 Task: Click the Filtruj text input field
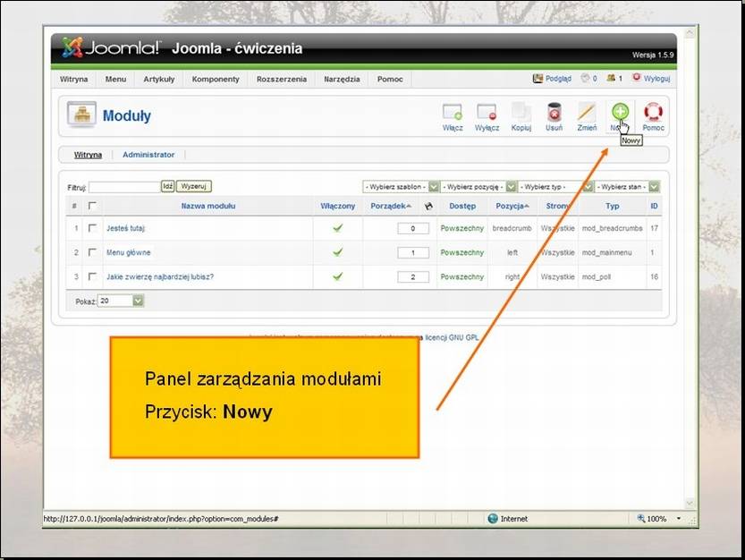coord(124,187)
